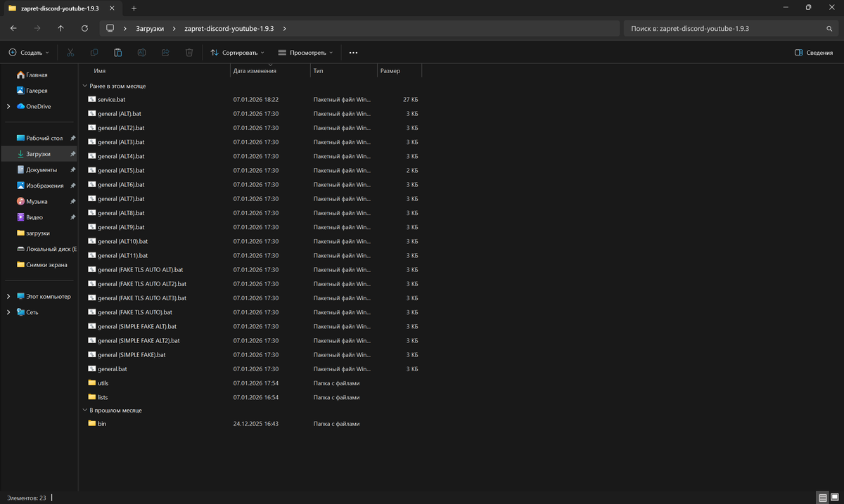Open the Сортировать dropdown menu
Image resolution: width=844 pixels, height=504 pixels.
tap(237, 53)
